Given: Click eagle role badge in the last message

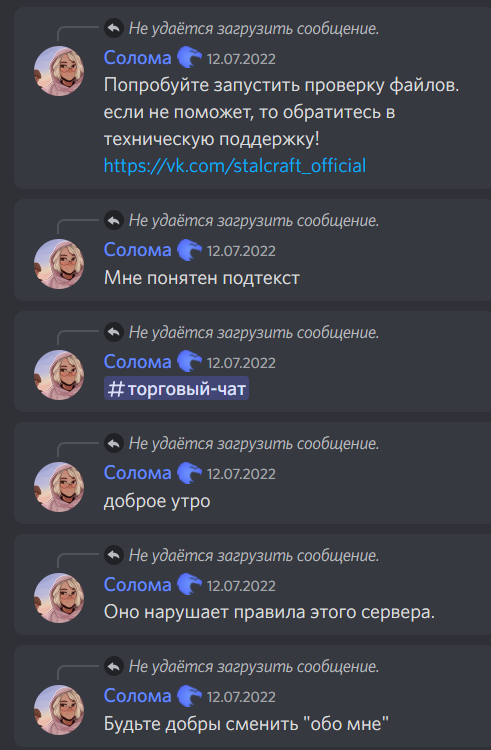Looking at the screenshot, I should click(189, 695).
